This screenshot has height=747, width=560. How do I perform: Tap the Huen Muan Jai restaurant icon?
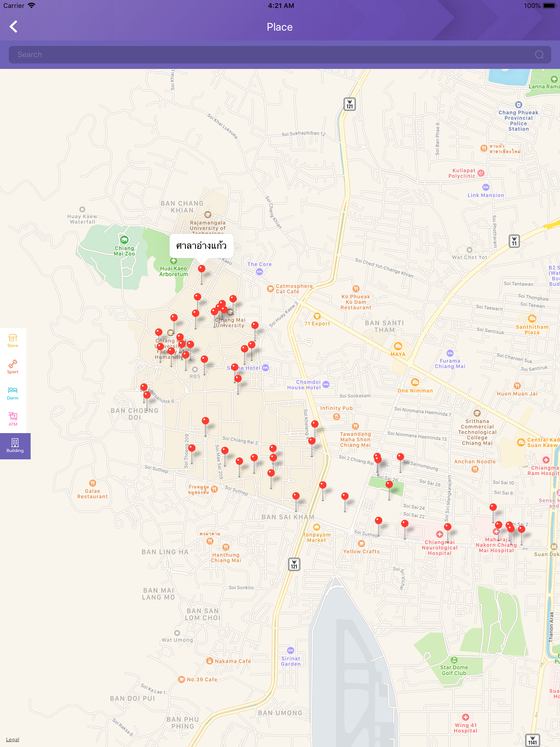point(517,386)
